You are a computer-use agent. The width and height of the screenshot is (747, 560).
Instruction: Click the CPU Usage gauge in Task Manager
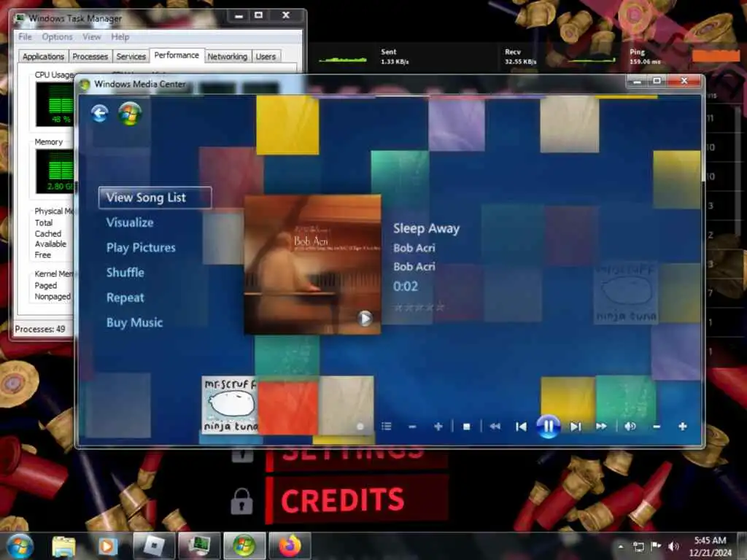pos(54,104)
